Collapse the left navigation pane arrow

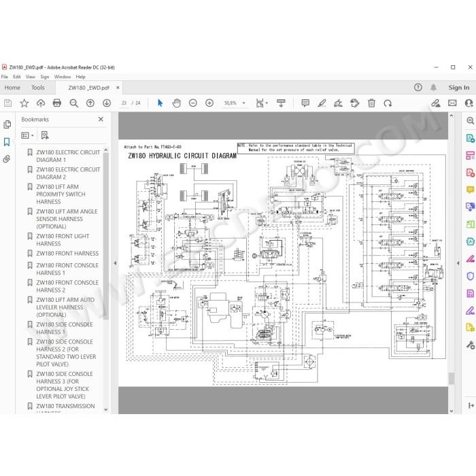pos(115,263)
